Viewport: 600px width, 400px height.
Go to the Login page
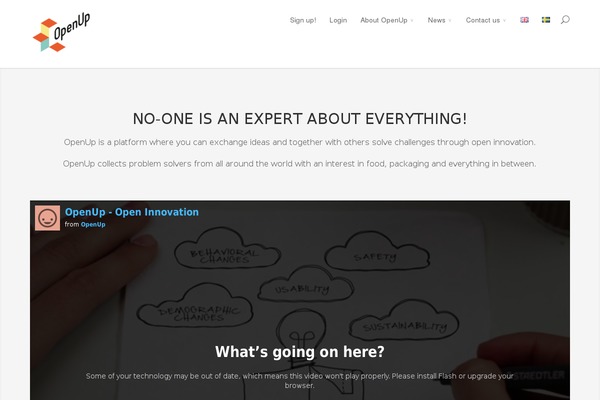338,20
